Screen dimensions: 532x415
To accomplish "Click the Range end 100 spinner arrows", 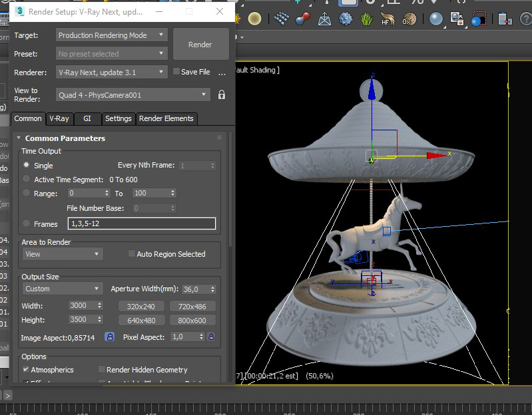I will pos(172,193).
